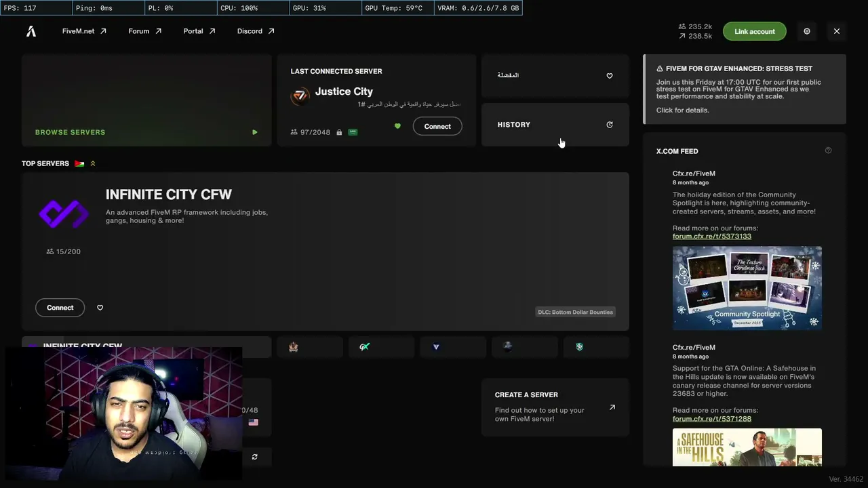Connect to the Justice City server

tap(437, 126)
